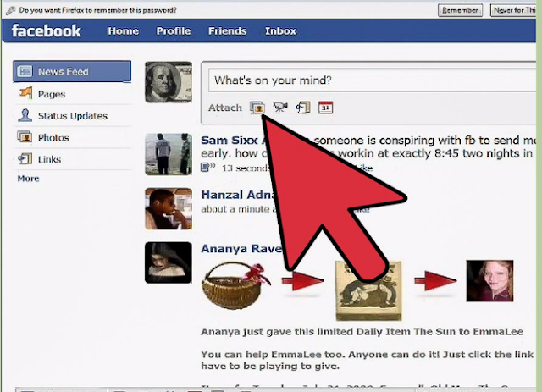Open Hanzal Adna name link

tap(240, 195)
